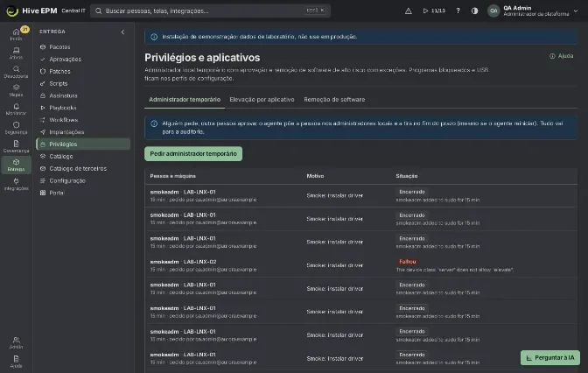This screenshot has width=588, height=373.
Task: Click the Situação column header
Action: coord(407,176)
